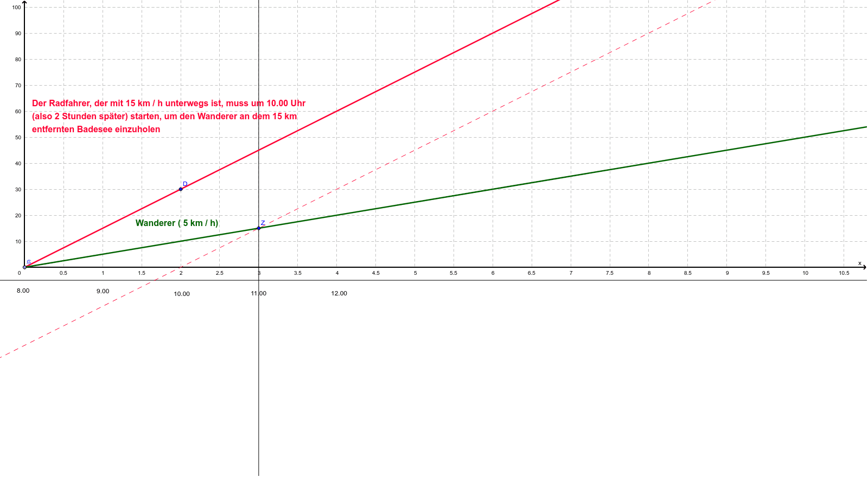Click the '80' y-axis tick label

click(x=18, y=59)
